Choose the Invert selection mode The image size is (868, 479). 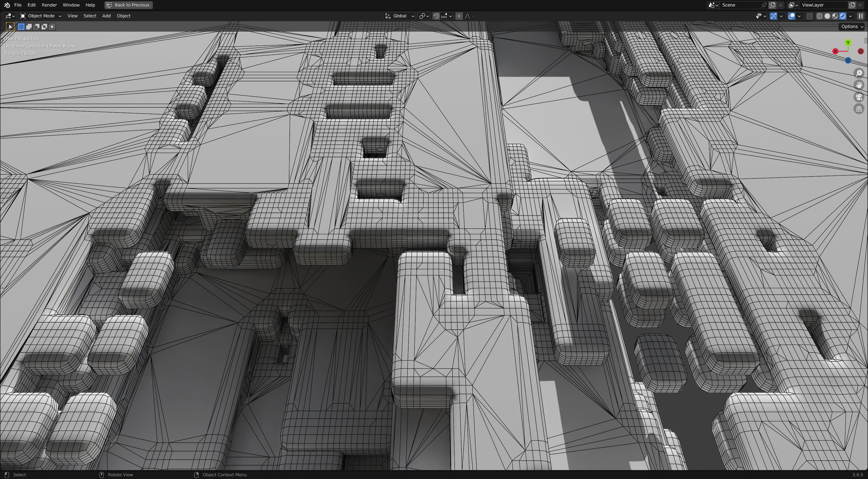click(44, 27)
